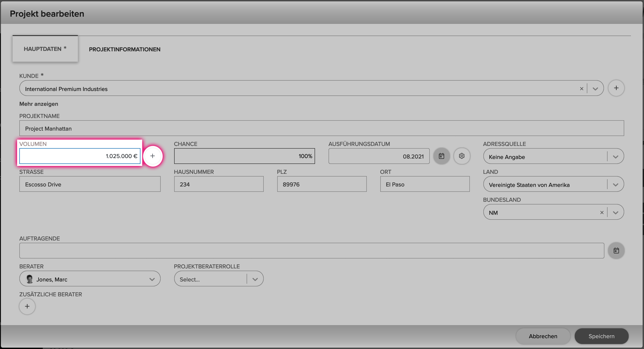Screen dimensions: 644x349
Task: Add new customer with Kunde plus button
Action: pos(616,88)
